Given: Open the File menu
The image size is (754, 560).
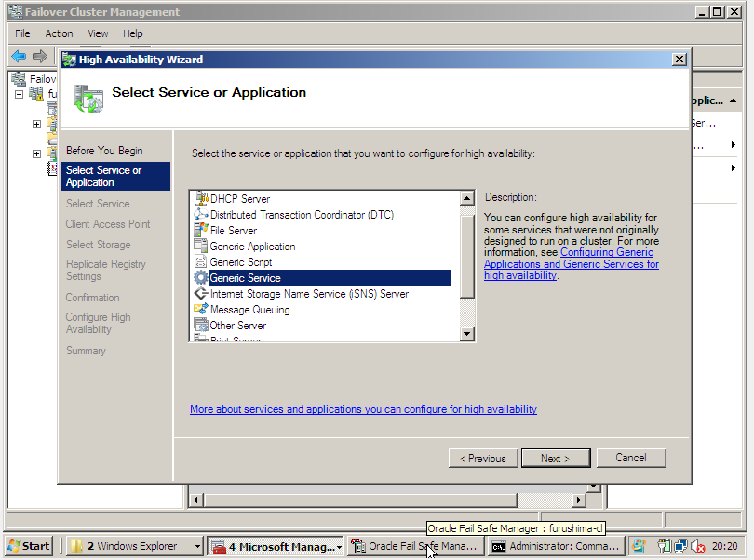Looking at the screenshot, I should point(22,33).
